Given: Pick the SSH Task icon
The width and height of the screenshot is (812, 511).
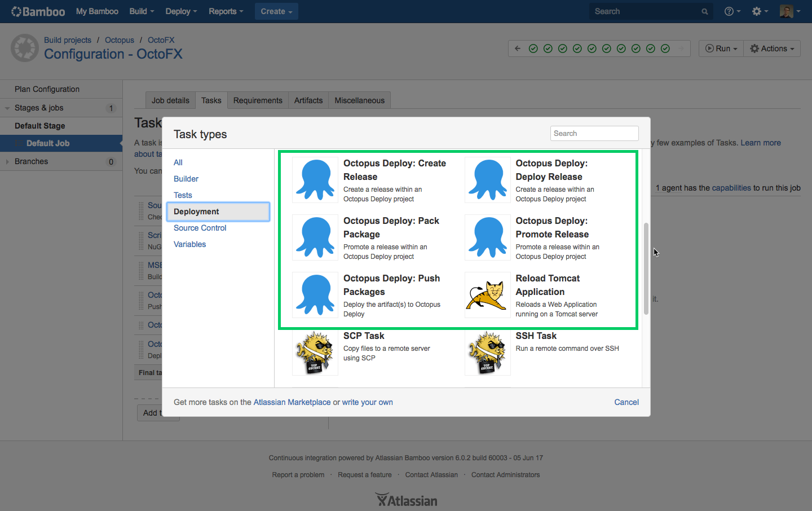Looking at the screenshot, I should click(487, 353).
